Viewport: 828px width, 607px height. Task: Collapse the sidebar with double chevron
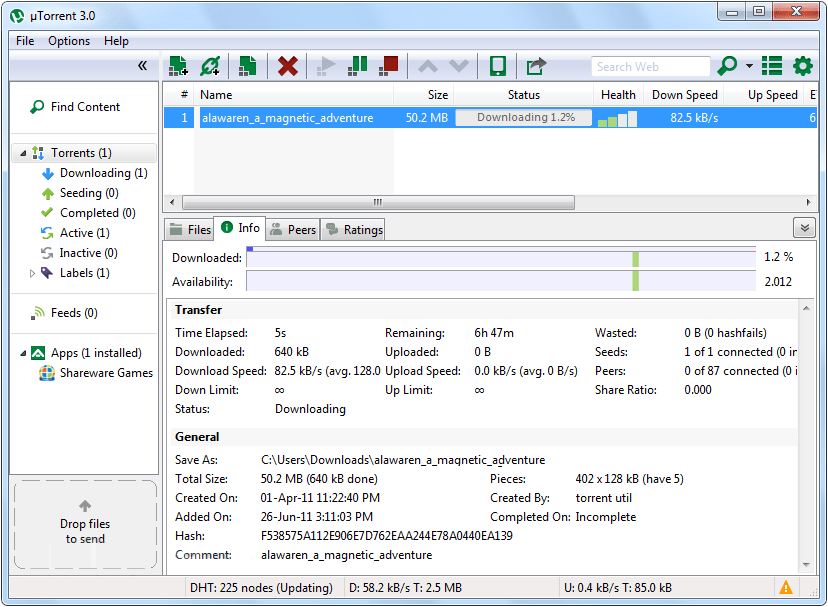tap(142, 66)
